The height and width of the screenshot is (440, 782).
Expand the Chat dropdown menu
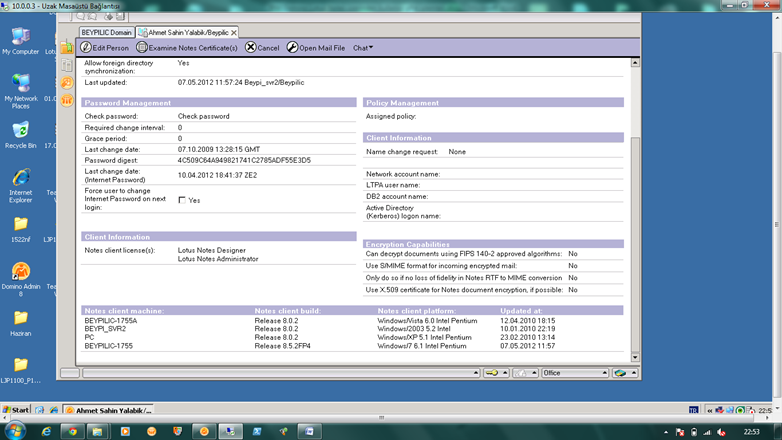coord(363,47)
